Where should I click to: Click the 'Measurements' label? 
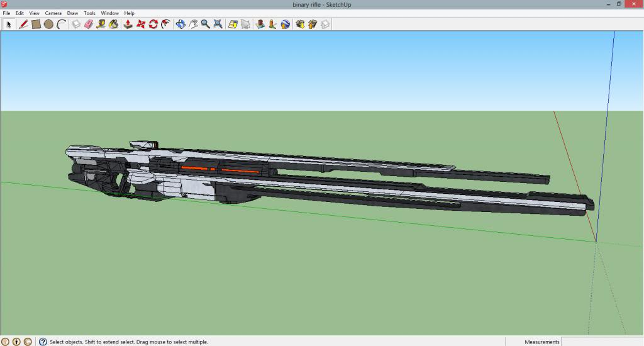pyautogui.click(x=541, y=342)
